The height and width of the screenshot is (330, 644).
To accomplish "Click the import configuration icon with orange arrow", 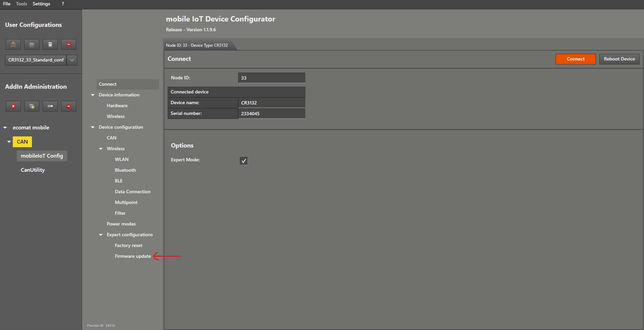I will [x=13, y=44].
